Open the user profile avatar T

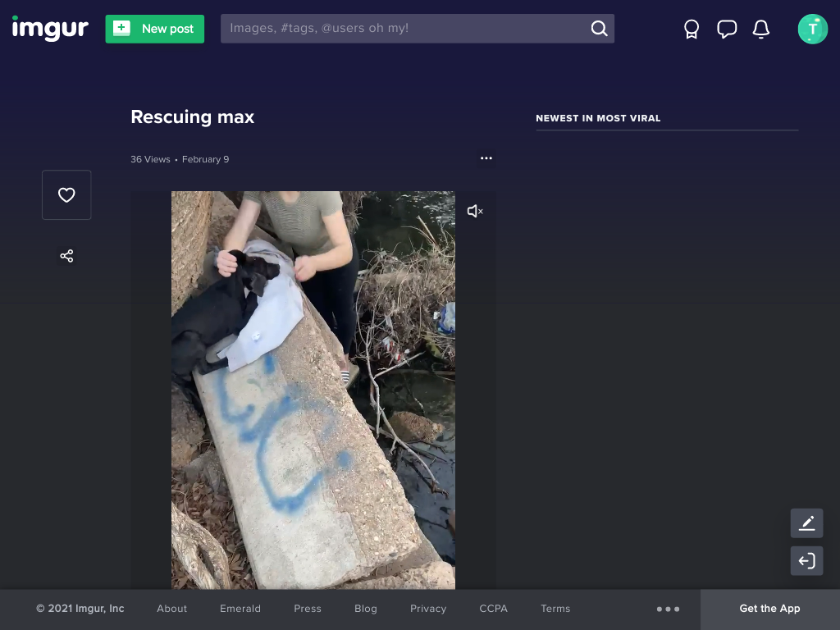[x=813, y=29]
